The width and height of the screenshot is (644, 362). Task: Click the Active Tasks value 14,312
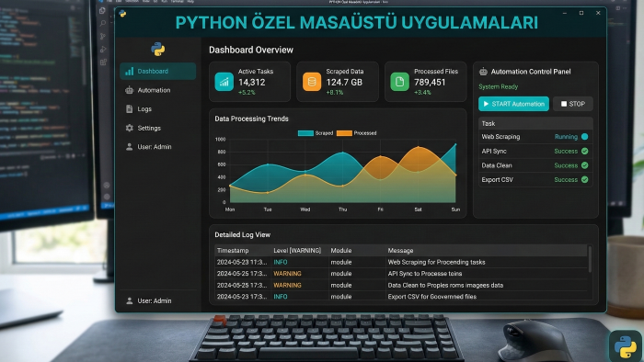click(x=252, y=83)
